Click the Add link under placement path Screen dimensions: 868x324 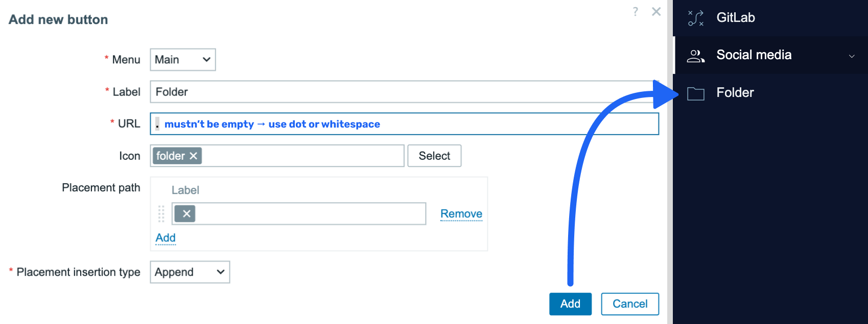tap(166, 238)
